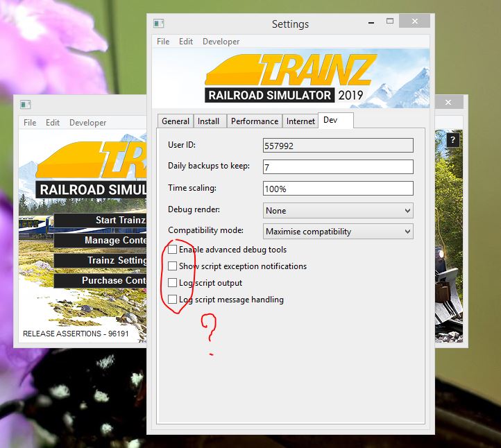The height and width of the screenshot is (448, 501).
Task: Switch to the Performance tab
Action: click(255, 121)
